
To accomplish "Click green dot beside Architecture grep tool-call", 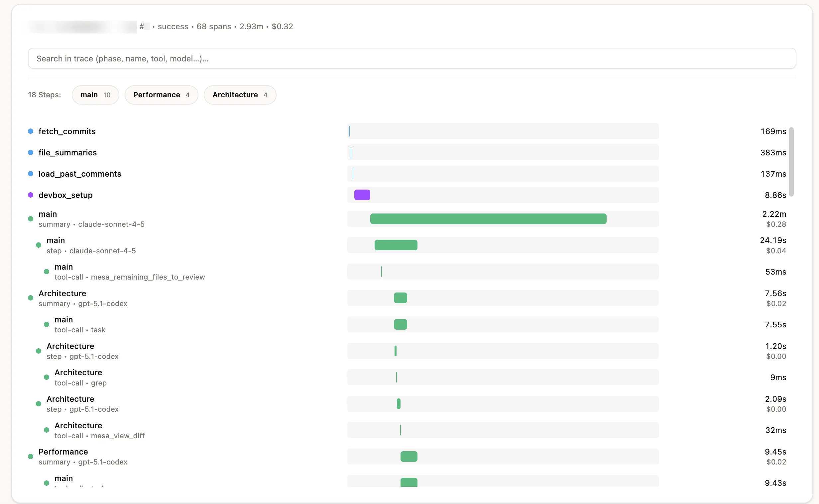I will [47, 377].
